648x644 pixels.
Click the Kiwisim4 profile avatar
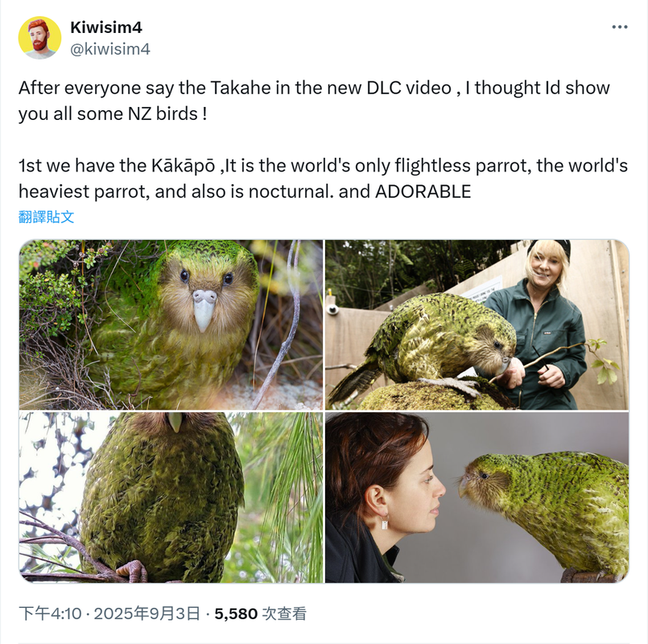tap(39, 38)
